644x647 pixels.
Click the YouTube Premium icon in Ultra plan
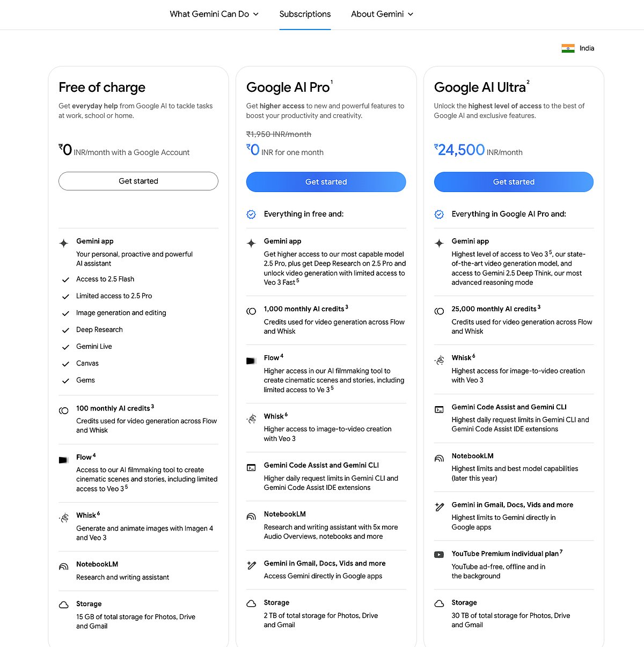pyautogui.click(x=439, y=555)
